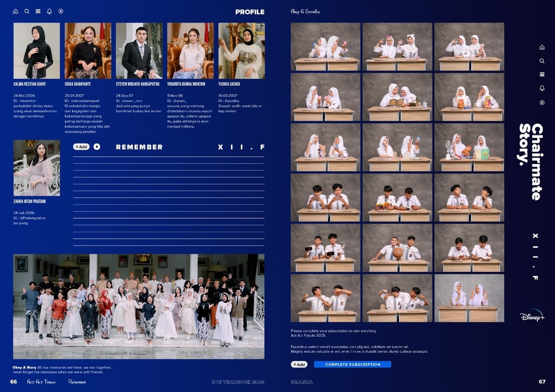
Task: Click page number 66
Action: coord(14,382)
